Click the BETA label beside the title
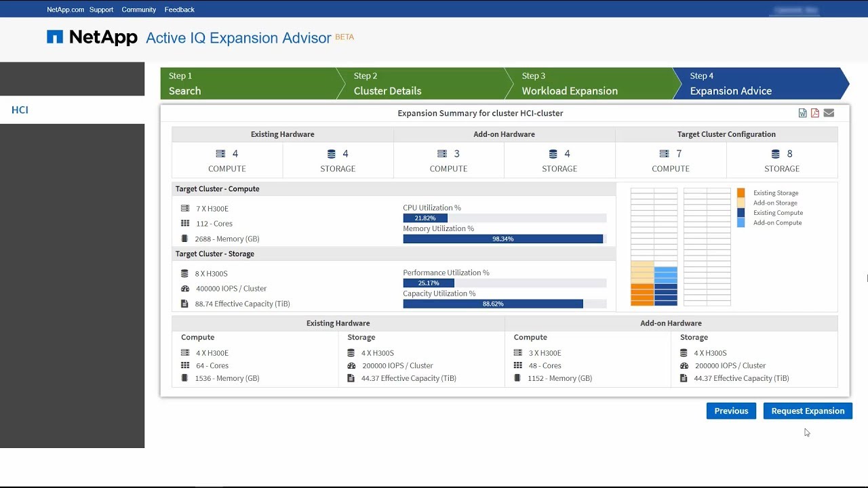Viewport: 868px width, 488px height. pyautogui.click(x=344, y=37)
